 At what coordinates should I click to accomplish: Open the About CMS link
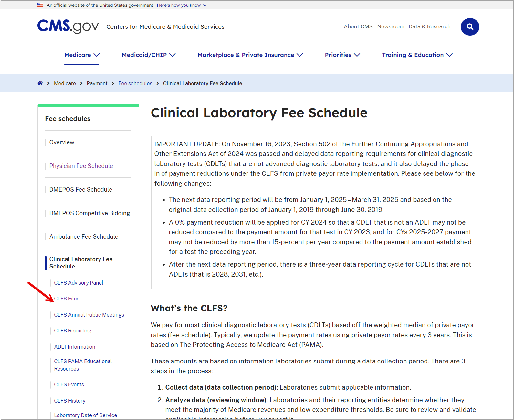click(x=358, y=26)
